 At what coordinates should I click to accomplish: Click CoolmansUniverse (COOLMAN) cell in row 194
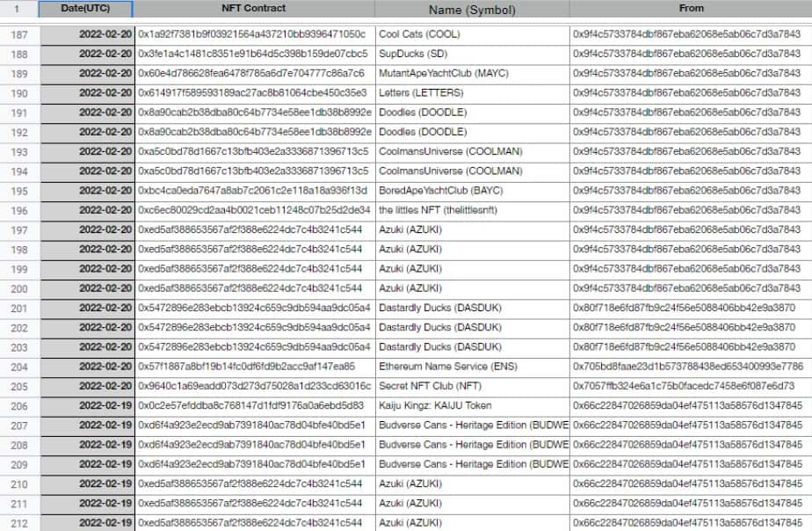coord(472,171)
